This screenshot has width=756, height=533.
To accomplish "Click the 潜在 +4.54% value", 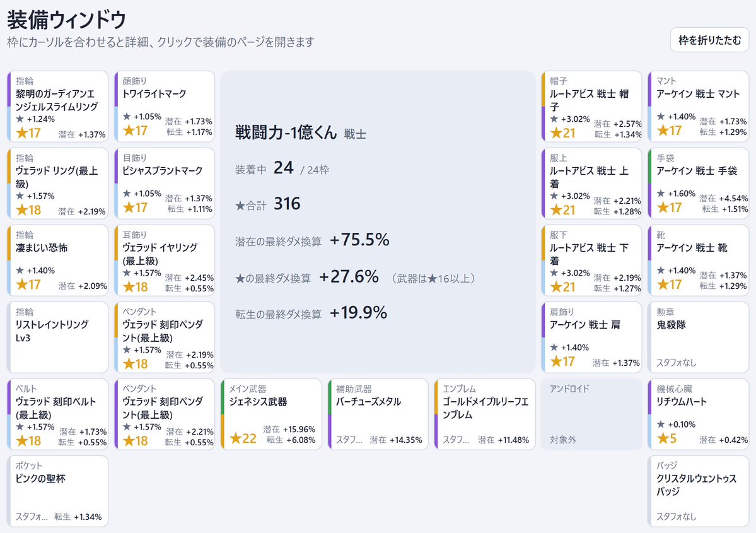I will tap(724, 198).
